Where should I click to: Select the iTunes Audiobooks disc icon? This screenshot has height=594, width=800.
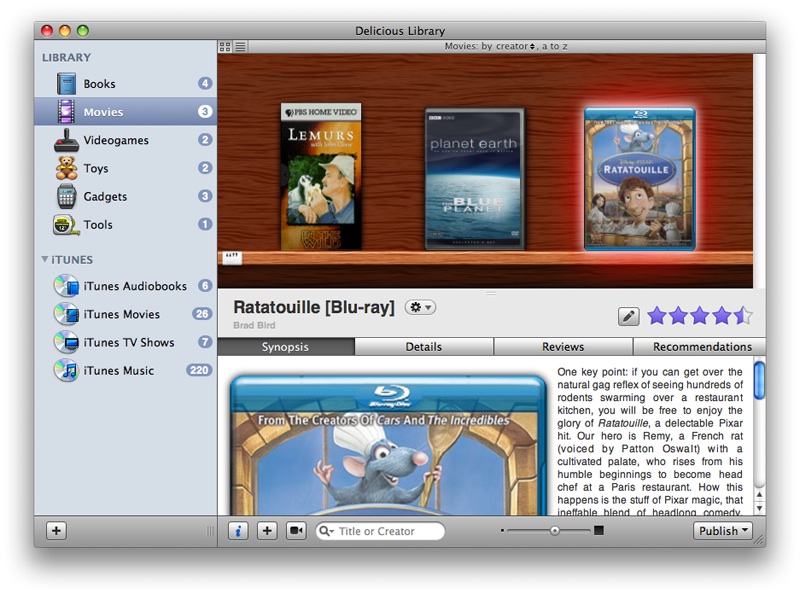point(66,286)
